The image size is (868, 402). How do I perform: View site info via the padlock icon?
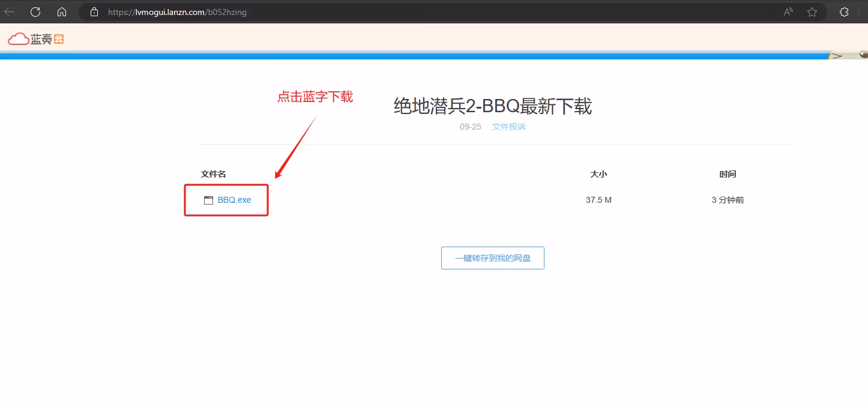pos(94,12)
